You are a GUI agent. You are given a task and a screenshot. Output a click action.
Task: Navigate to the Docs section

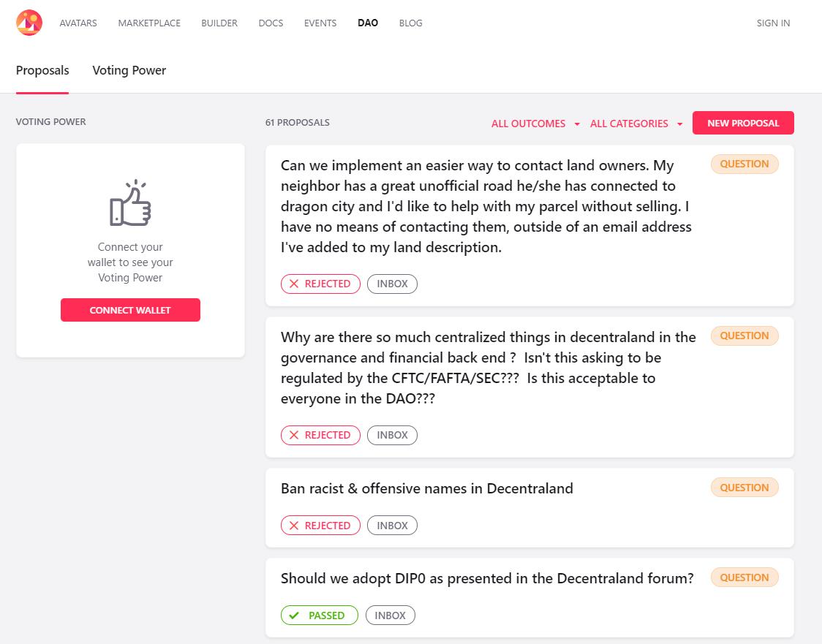tap(271, 23)
